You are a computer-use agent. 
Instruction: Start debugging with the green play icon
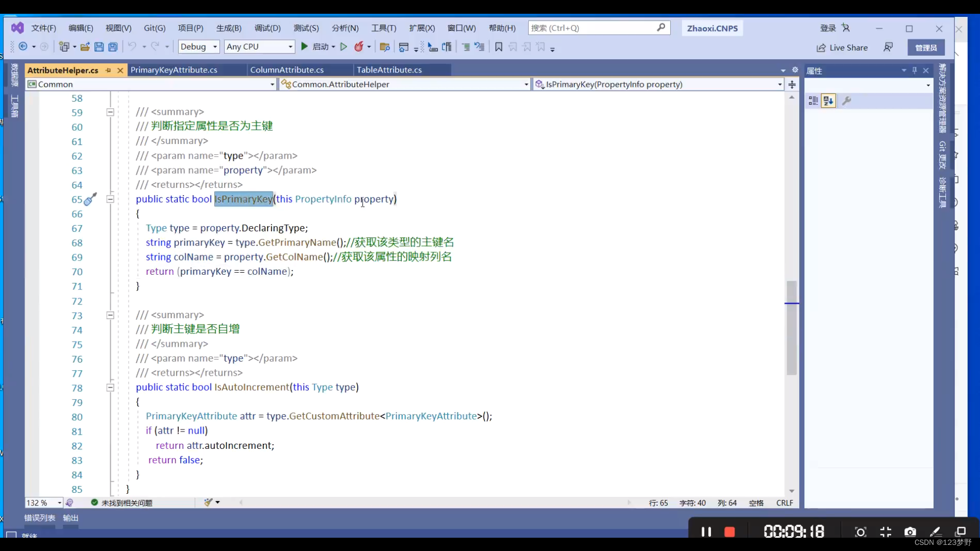click(x=305, y=46)
